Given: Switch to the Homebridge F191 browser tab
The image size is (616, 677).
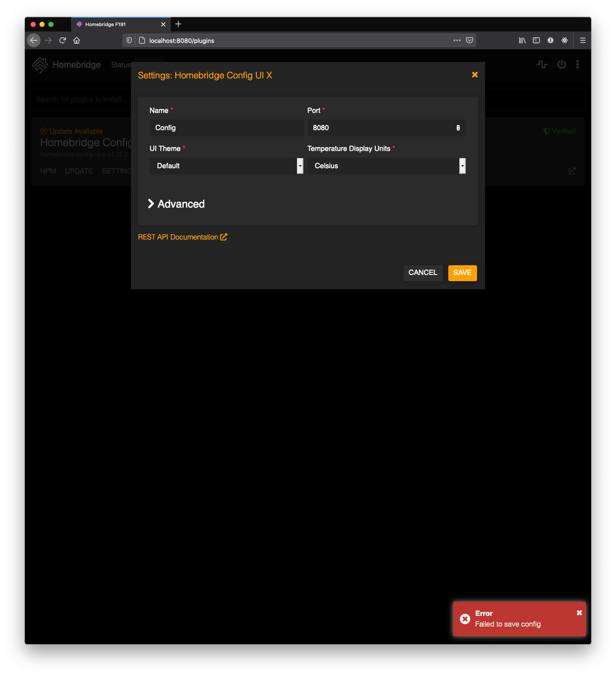Looking at the screenshot, I should (x=111, y=24).
